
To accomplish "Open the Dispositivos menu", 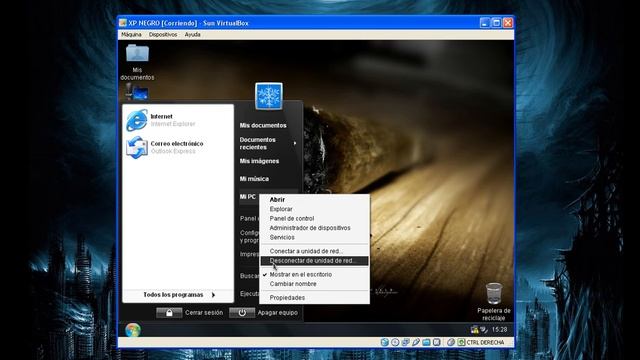I will point(163,35).
